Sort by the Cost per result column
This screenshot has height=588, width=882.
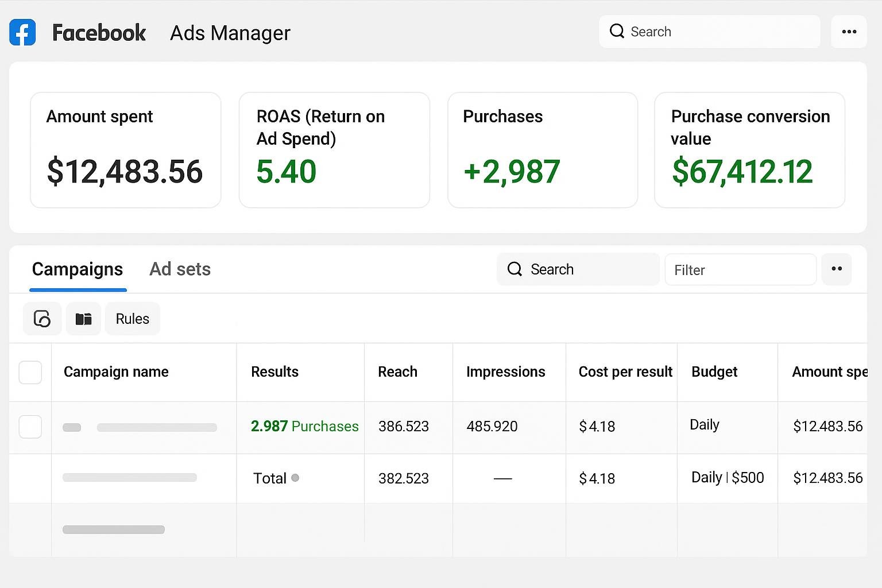[x=625, y=372]
